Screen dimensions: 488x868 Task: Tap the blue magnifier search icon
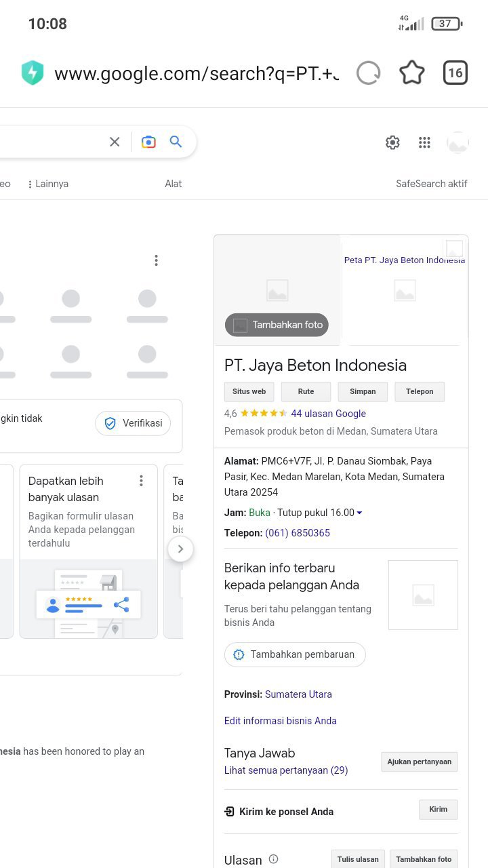(176, 142)
